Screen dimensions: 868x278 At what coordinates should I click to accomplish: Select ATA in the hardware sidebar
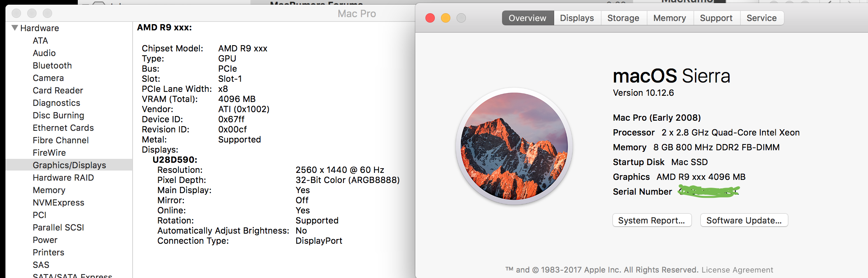coord(40,40)
